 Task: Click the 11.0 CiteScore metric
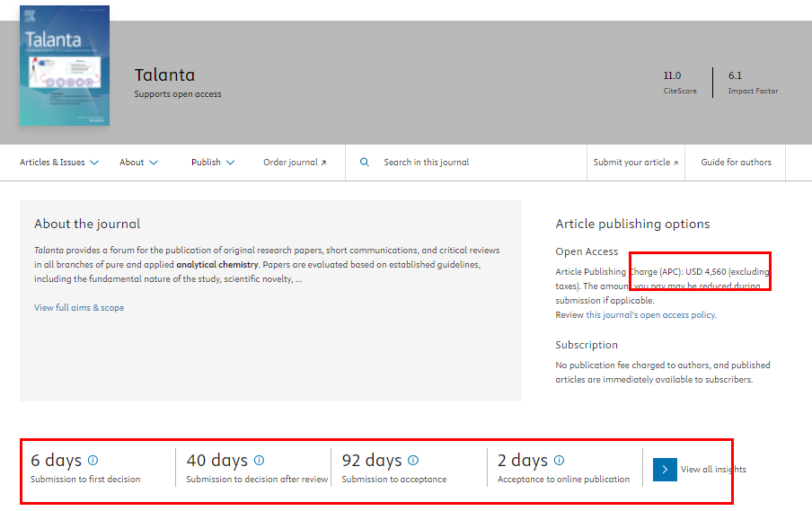coord(679,82)
